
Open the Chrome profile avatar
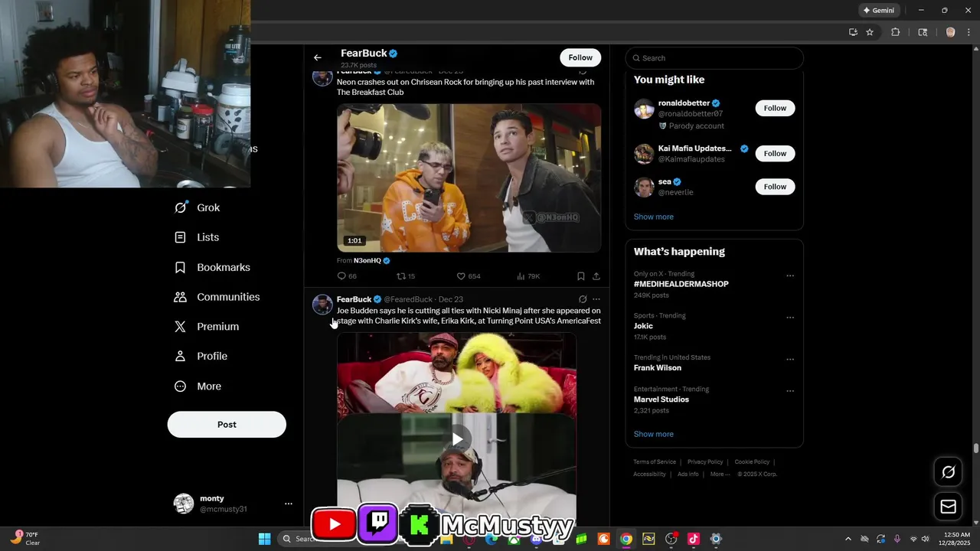click(x=951, y=32)
